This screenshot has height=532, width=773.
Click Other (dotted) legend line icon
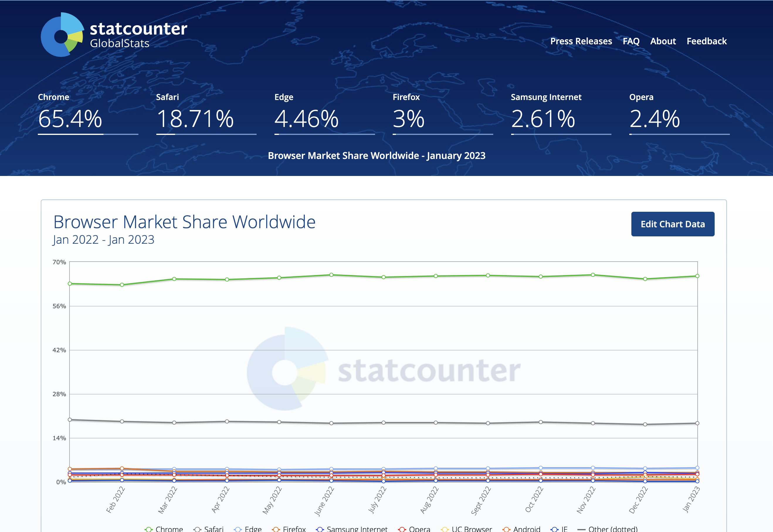(x=581, y=529)
